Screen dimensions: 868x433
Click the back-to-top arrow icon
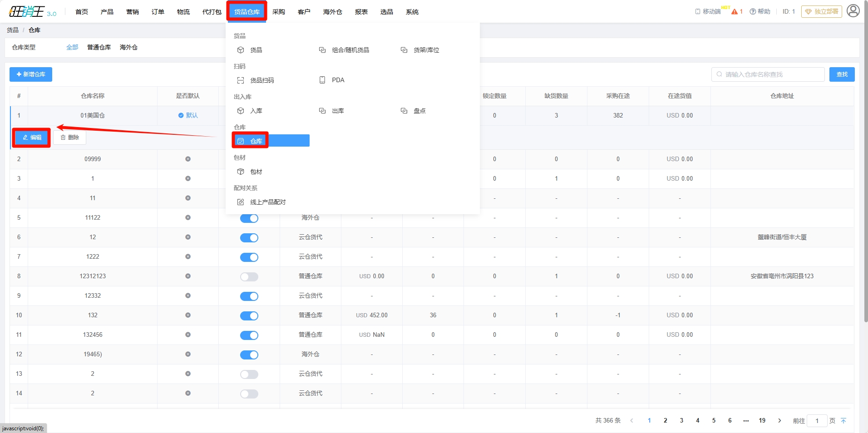pos(843,421)
